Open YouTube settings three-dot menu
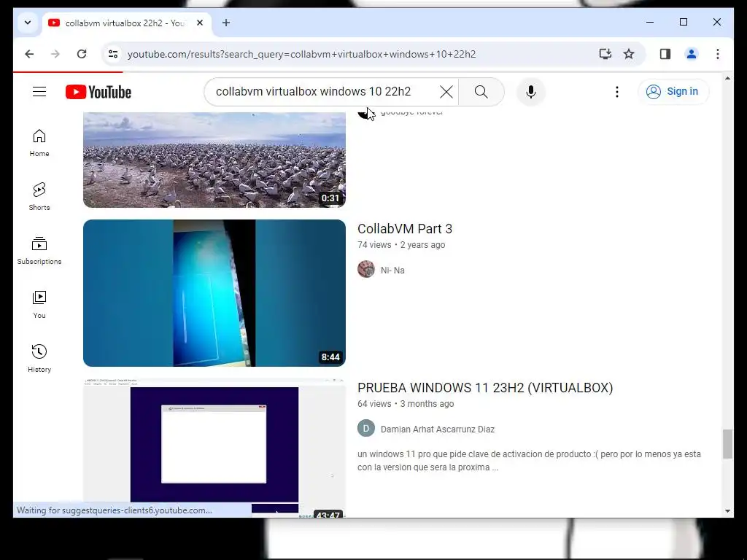Screen dimensions: 747x560 [617, 92]
